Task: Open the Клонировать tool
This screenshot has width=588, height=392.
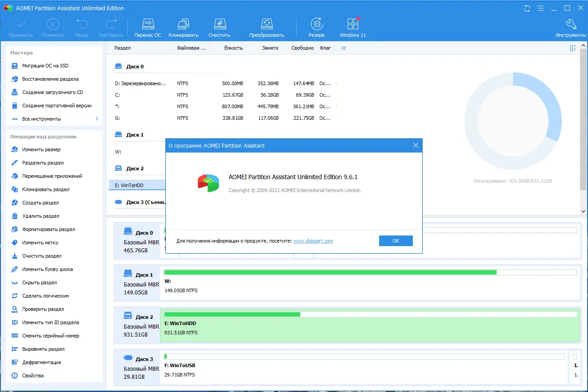Action: click(x=183, y=27)
